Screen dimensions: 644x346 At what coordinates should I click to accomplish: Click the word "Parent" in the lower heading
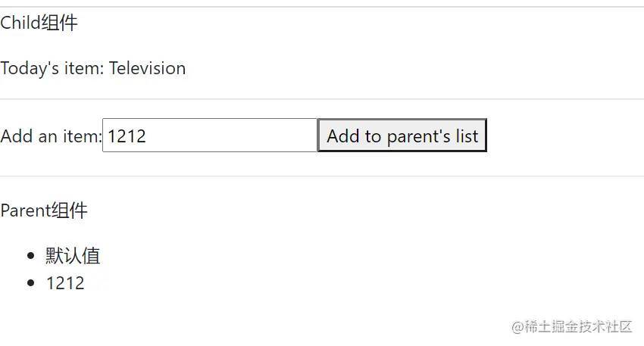25,210
